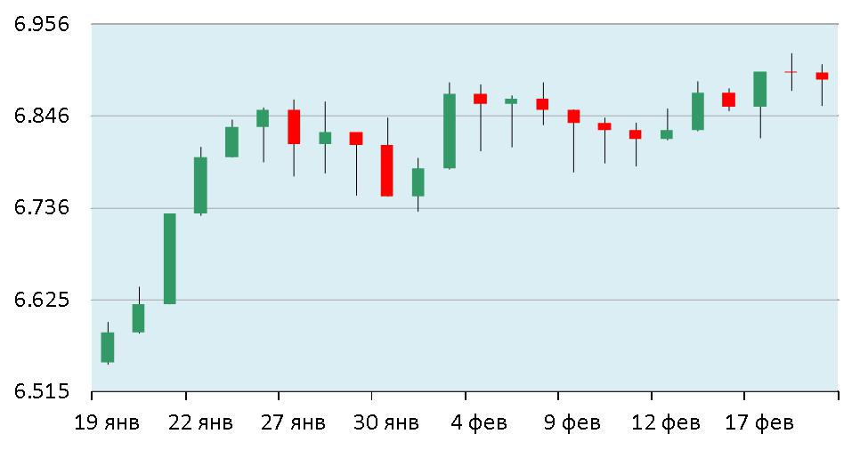Click the tallest green candle in the chart
868x450 pixels.
point(169,258)
